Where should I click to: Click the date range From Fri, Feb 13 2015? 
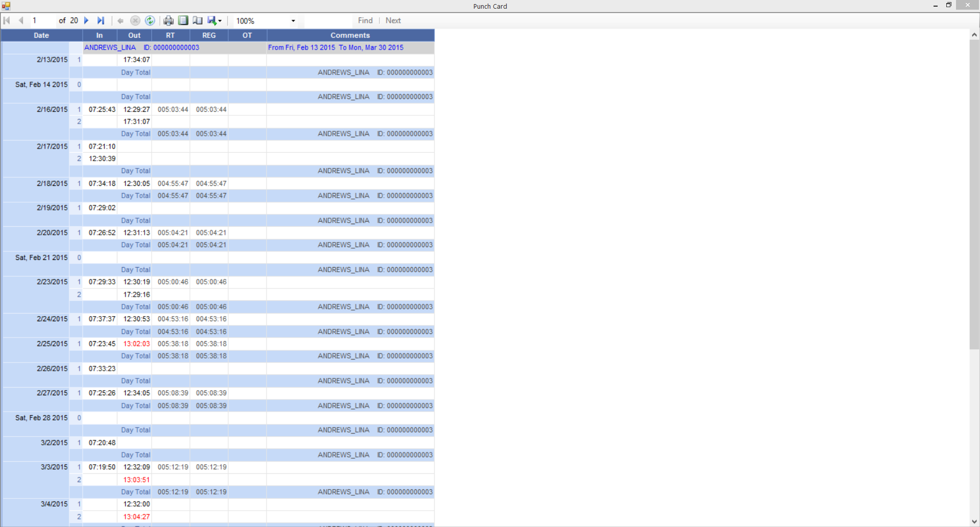[x=301, y=47]
